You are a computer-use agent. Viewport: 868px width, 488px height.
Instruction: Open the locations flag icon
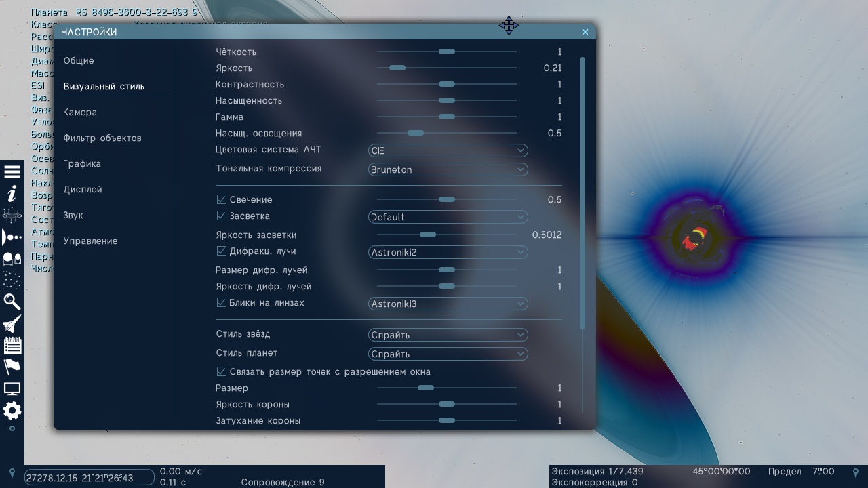pos(12,367)
